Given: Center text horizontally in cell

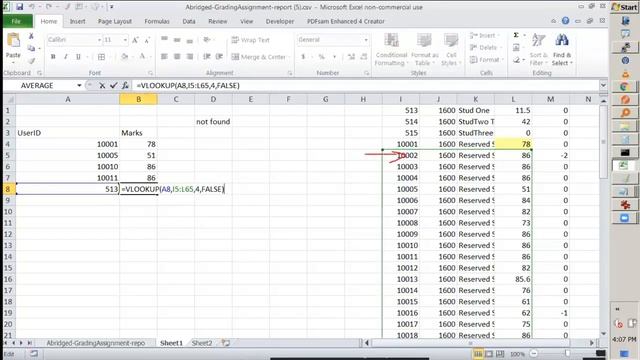Looking at the screenshot, I should tap(177, 57).
